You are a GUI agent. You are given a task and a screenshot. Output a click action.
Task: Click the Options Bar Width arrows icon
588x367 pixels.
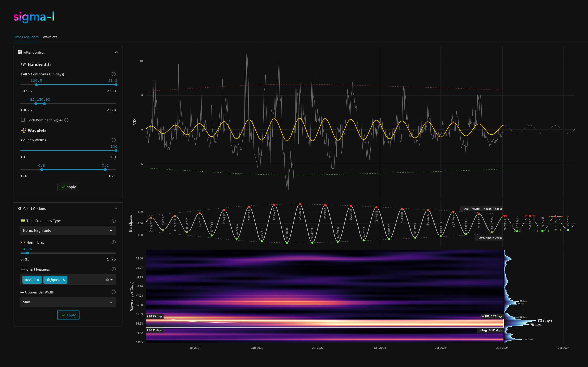point(22,292)
